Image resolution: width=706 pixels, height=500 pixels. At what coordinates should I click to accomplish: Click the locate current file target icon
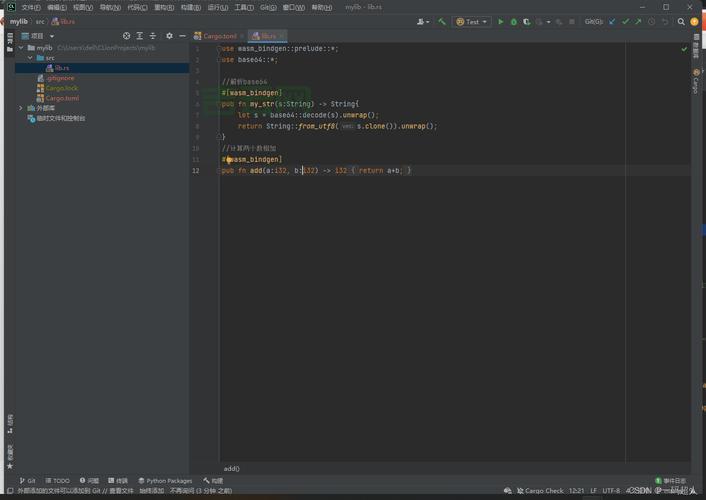[x=126, y=36]
